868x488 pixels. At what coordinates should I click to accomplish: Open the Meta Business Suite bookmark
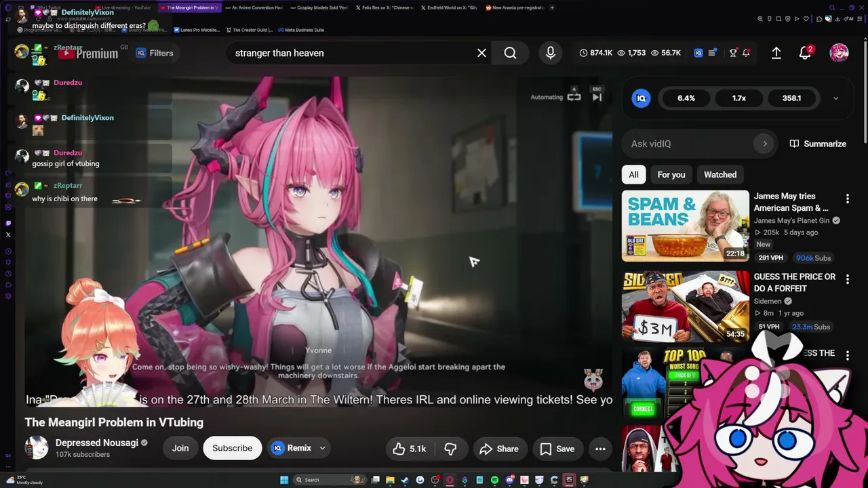point(300,30)
